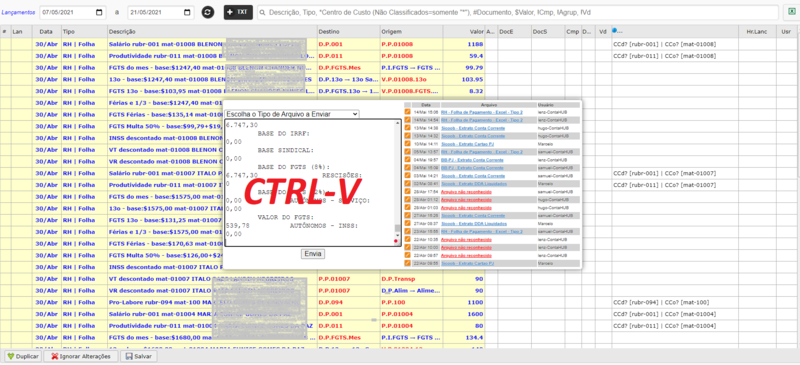Image resolution: width=800 pixels, height=365 pixels.
Task: Click the Salvar button
Action: pos(139,356)
